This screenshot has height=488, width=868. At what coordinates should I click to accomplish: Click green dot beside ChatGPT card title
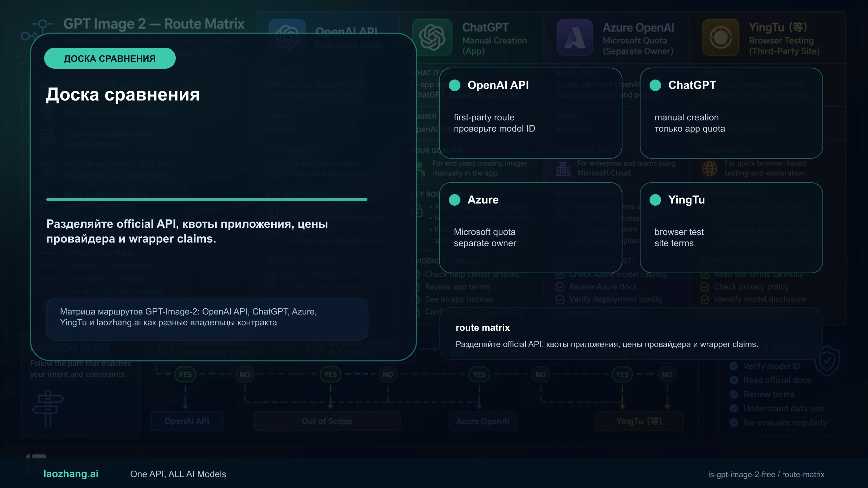[655, 85]
